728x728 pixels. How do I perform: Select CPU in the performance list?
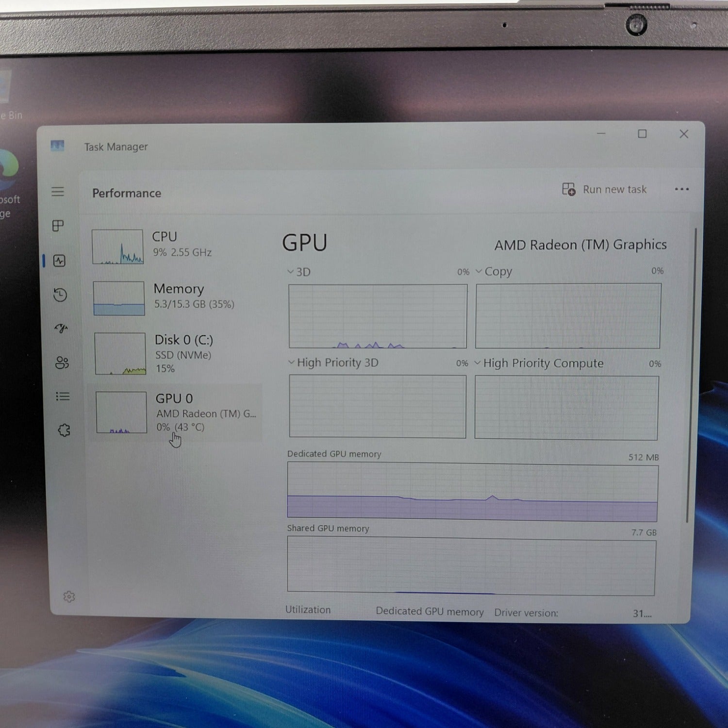click(x=165, y=246)
